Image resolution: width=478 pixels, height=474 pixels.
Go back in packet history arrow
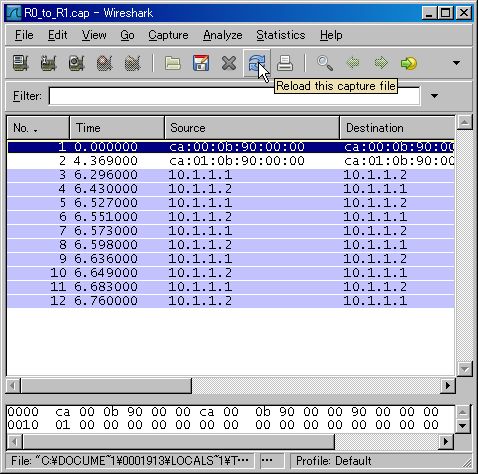point(353,63)
